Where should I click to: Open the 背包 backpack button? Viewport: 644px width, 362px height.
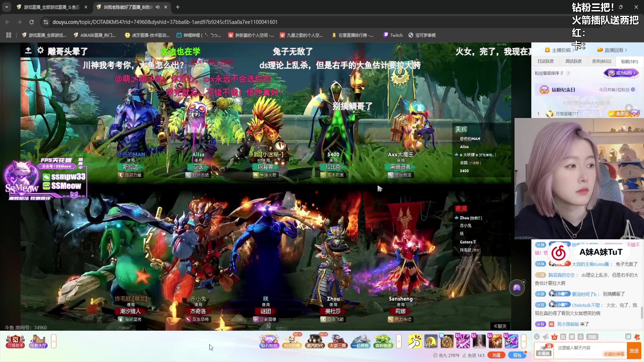[x=517, y=355]
